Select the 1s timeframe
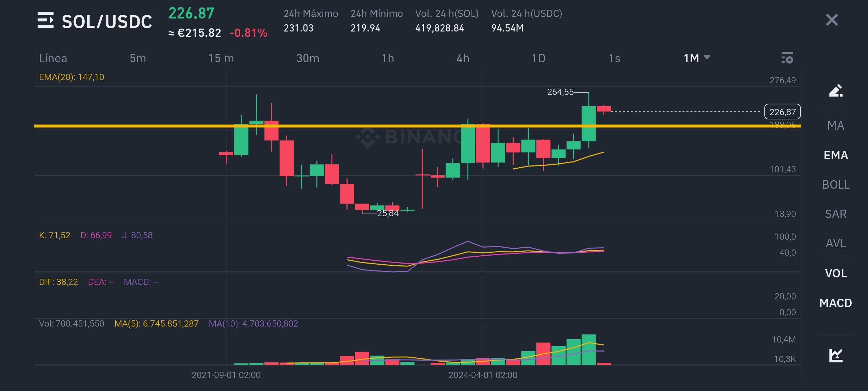This screenshot has height=391, width=868. [614, 58]
